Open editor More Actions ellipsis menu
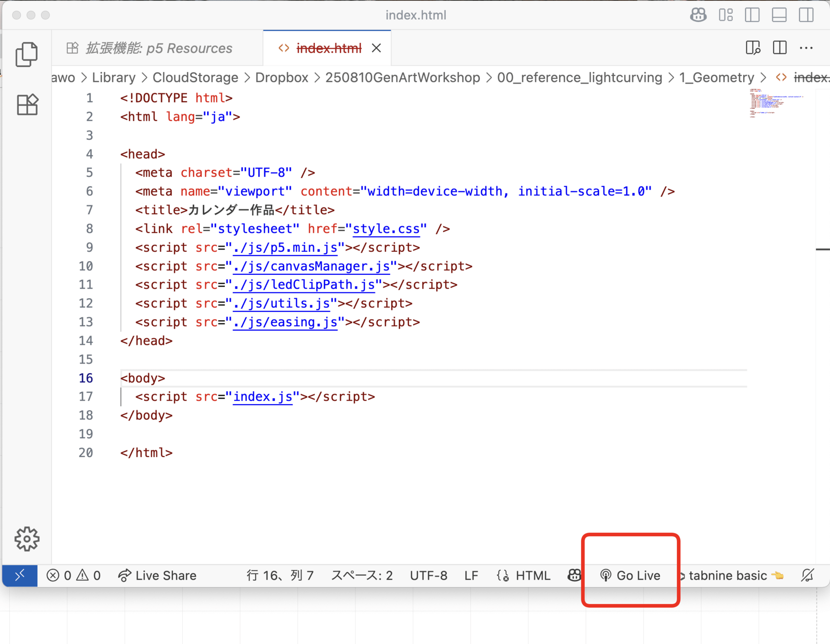 click(807, 48)
